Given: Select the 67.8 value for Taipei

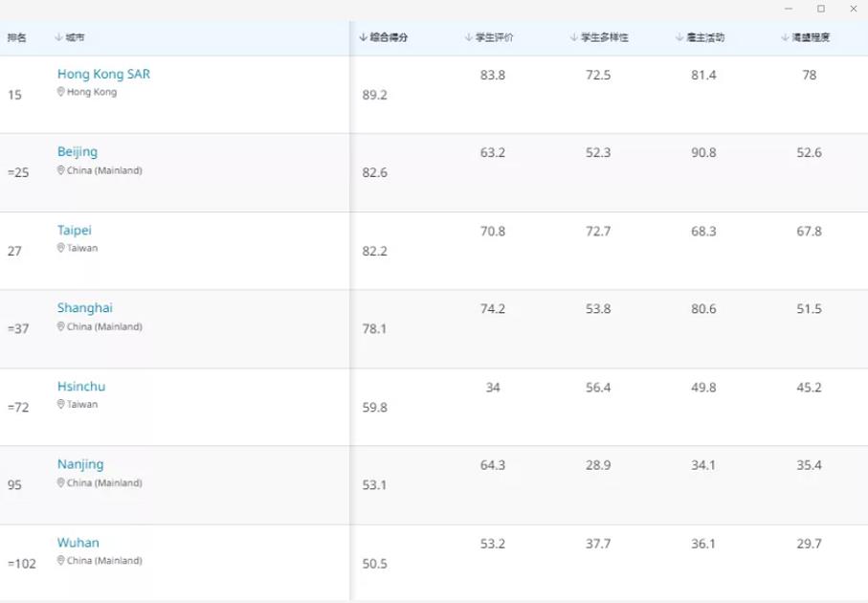Looking at the screenshot, I should [810, 232].
